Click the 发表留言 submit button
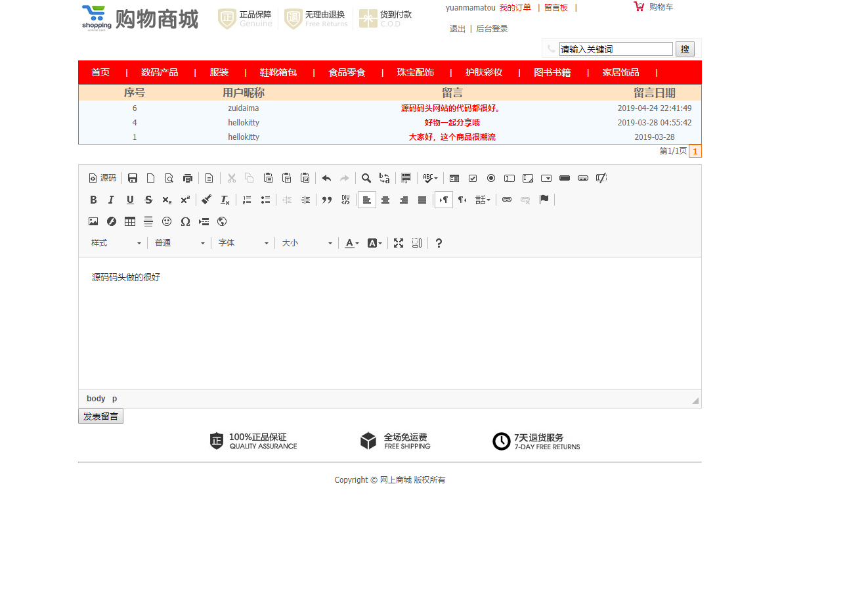This screenshot has height=597, width=868. [x=100, y=416]
